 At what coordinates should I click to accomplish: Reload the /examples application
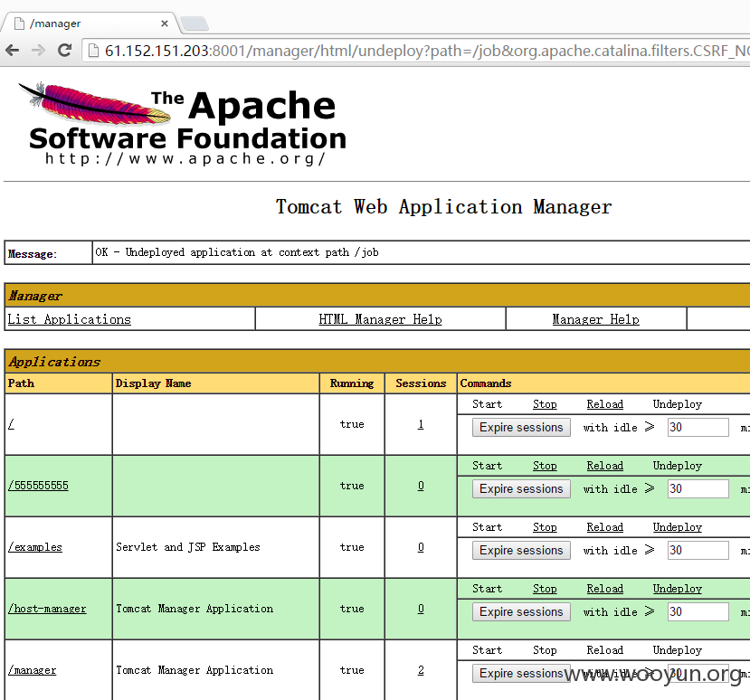pos(604,527)
